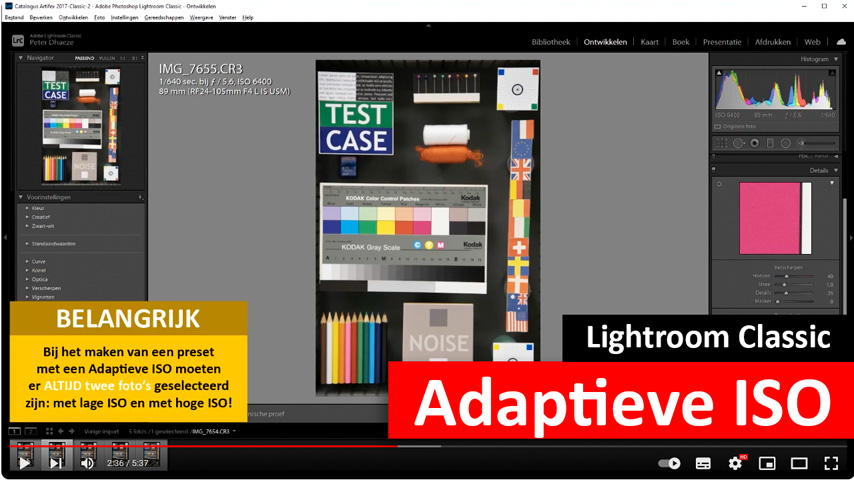Play the video
The image size is (854, 480).
24,463
